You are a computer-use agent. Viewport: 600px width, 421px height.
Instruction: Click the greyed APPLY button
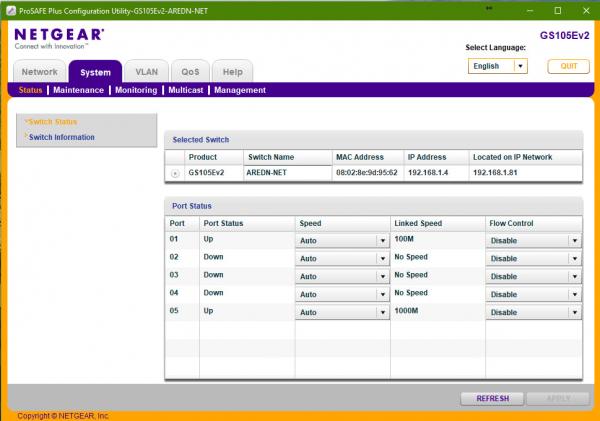coord(558,398)
